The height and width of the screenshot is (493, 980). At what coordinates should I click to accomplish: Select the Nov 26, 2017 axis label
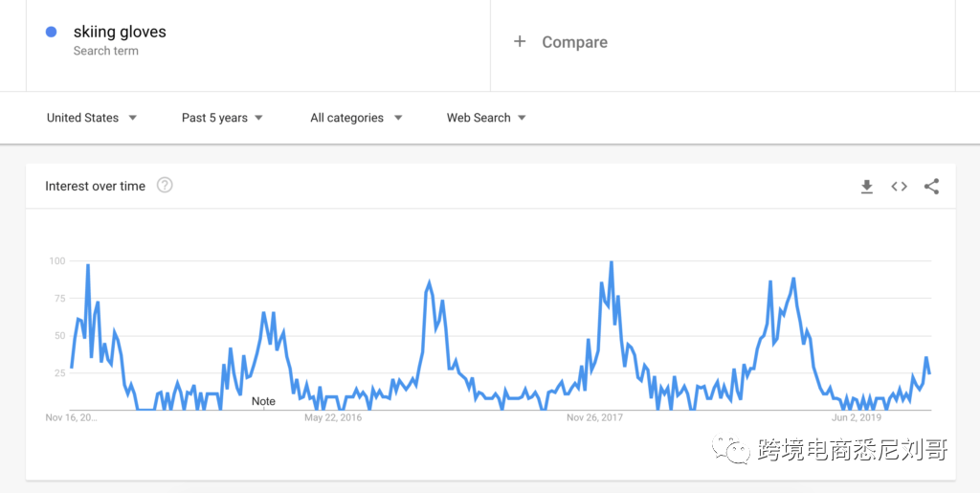(x=594, y=417)
